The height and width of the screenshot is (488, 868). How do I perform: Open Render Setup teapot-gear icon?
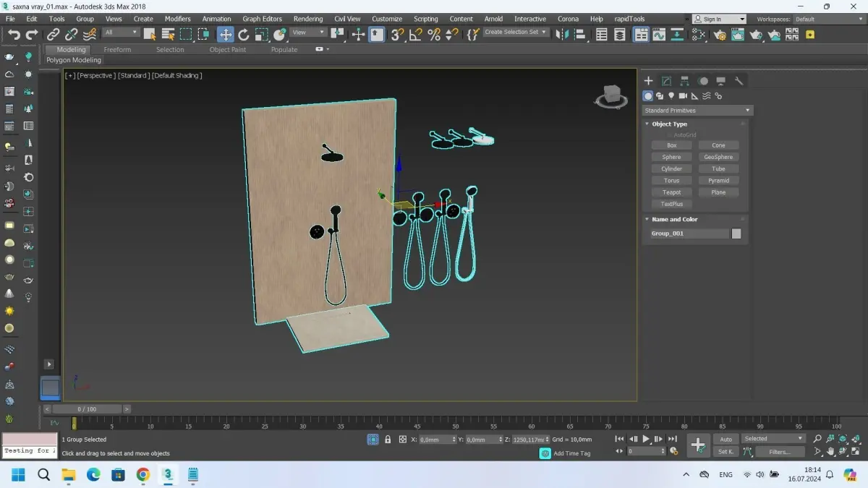[x=720, y=34]
